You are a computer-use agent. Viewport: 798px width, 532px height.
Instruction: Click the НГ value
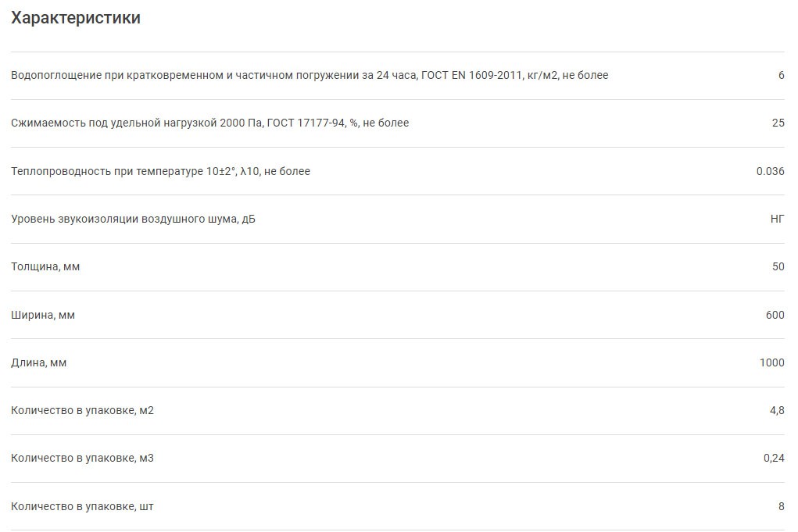point(777,219)
